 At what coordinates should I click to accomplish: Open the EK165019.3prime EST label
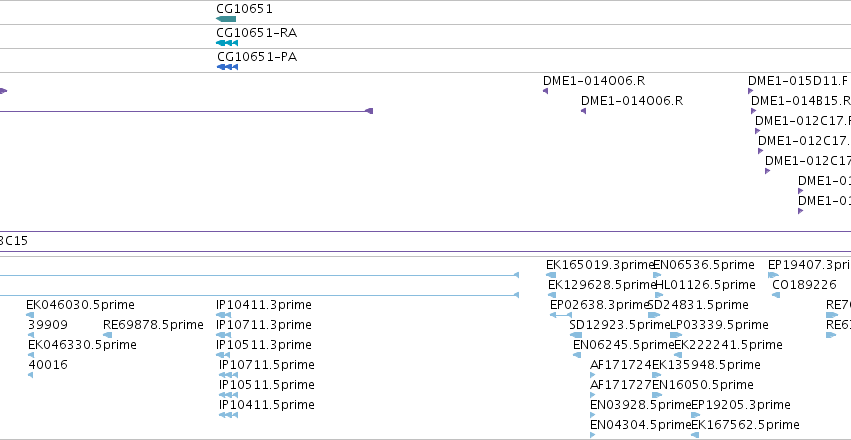(x=600, y=265)
